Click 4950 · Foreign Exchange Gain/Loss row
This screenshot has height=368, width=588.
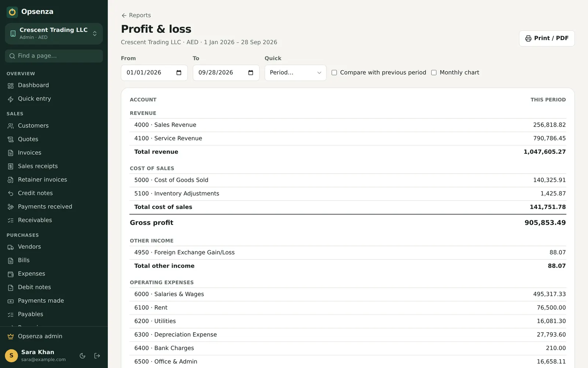pos(348,253)
